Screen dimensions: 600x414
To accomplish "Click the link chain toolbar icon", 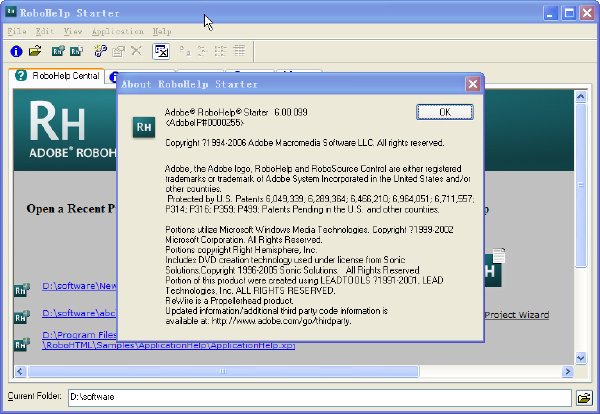I will click(101, 51).
